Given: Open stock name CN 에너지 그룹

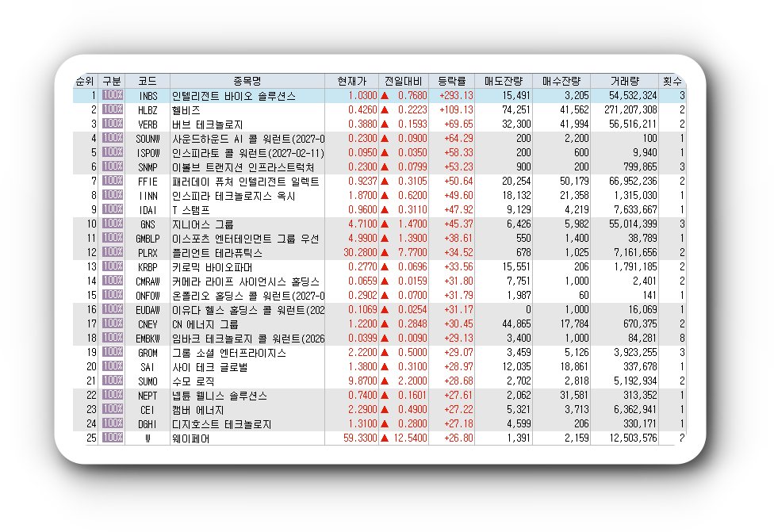Looking at the screenshot, I should 205,324.
